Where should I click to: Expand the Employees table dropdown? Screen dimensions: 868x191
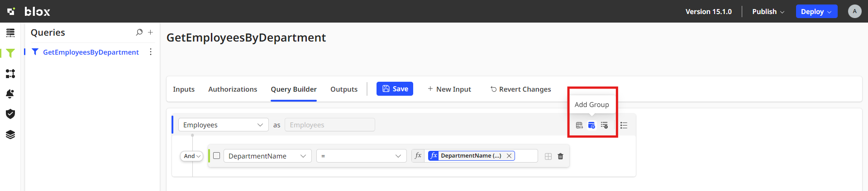[x=223, y=125]
